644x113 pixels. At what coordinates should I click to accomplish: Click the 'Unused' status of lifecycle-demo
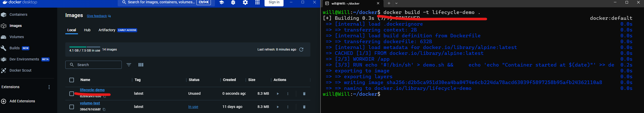point(194,93)
